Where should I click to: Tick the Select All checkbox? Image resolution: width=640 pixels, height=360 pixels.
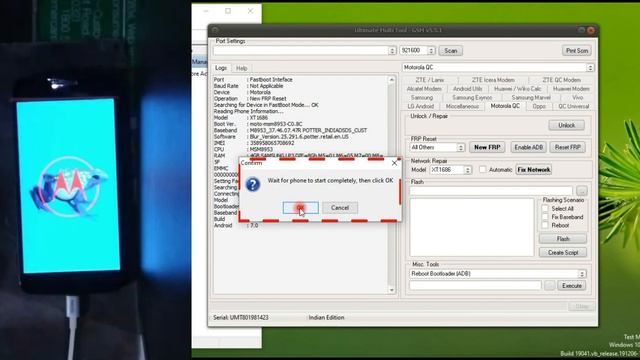(x=545, y=209)
